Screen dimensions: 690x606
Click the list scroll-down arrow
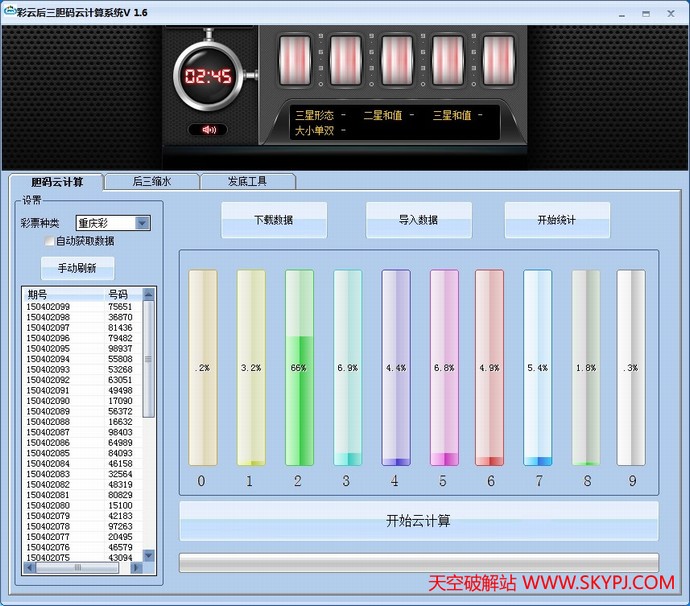[149, 555]
